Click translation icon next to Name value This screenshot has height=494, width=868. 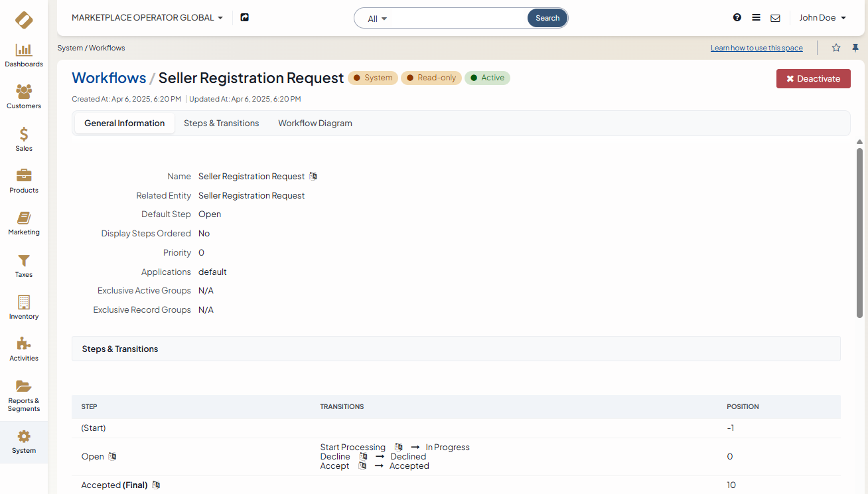click(313, 177)
